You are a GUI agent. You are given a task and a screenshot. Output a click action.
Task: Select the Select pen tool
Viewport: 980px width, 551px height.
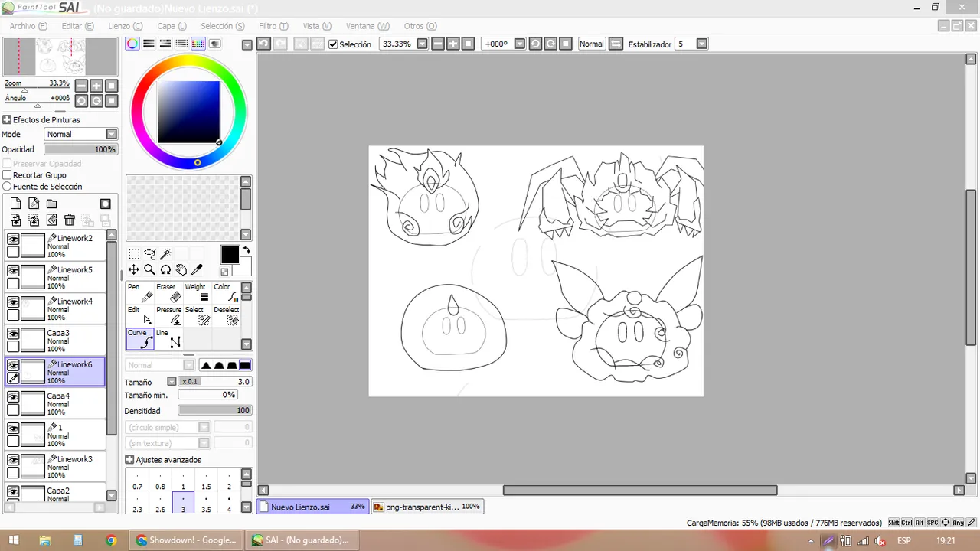[x=197, y=315]
